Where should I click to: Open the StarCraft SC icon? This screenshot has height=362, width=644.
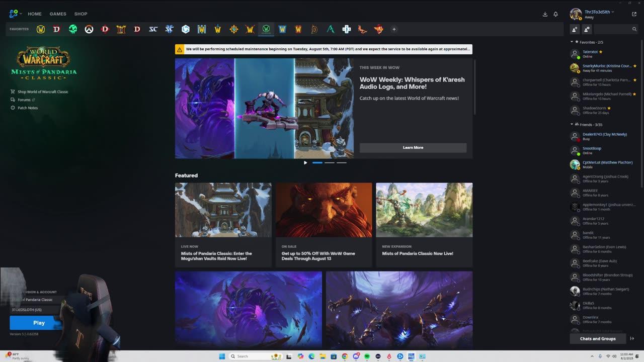click(x=153, y=29)
